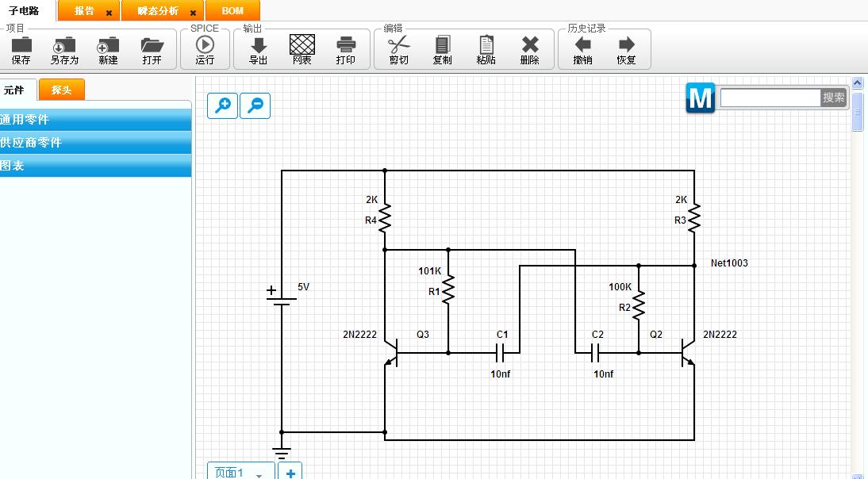Click the 10nf label under C1
This screenshot has height=479, width=868.
(501, 374)
